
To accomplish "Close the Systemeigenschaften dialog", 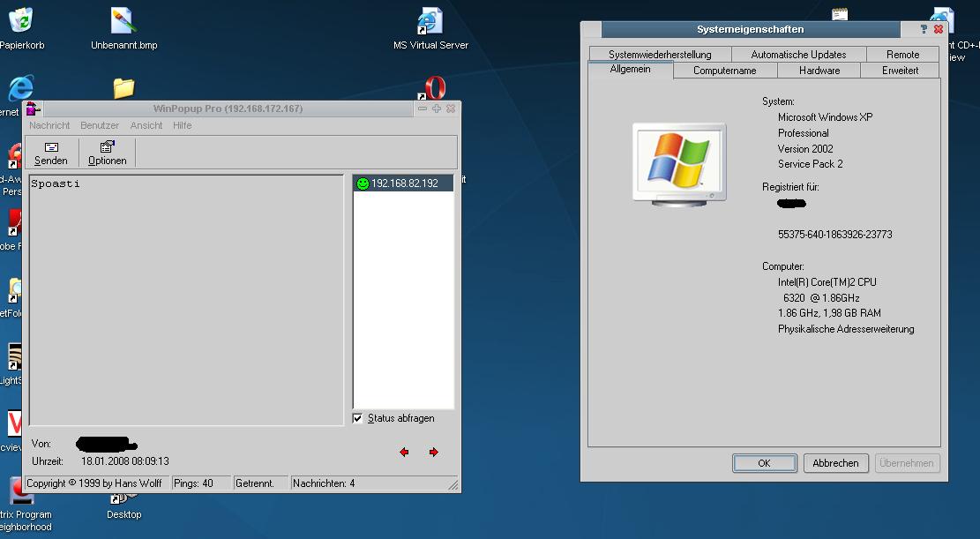I will (939, 29).
